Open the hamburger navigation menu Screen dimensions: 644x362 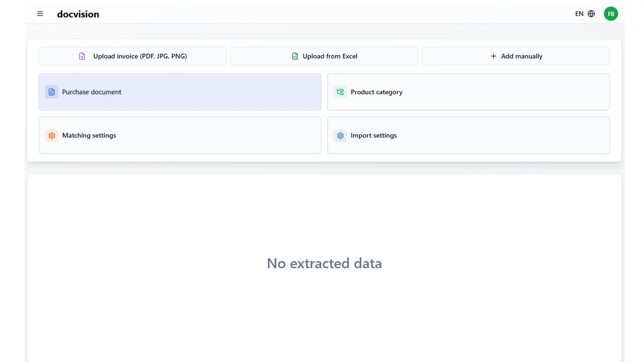[40, 14]
